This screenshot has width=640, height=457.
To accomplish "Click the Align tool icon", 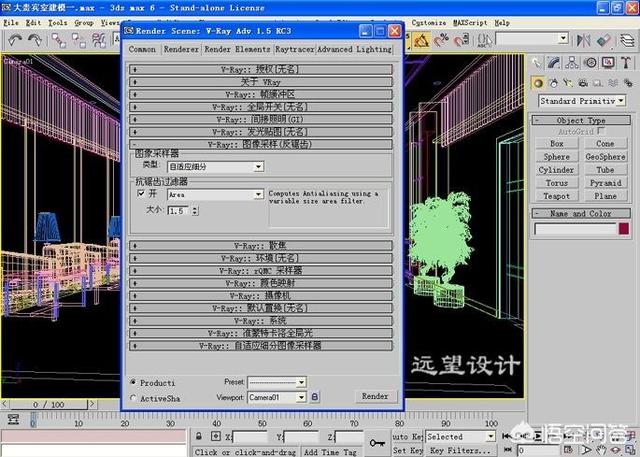I will pos(604,40).
